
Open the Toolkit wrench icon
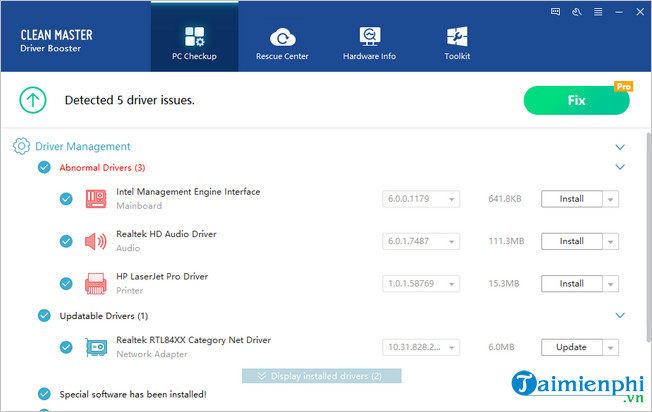(x=457, y=40)
